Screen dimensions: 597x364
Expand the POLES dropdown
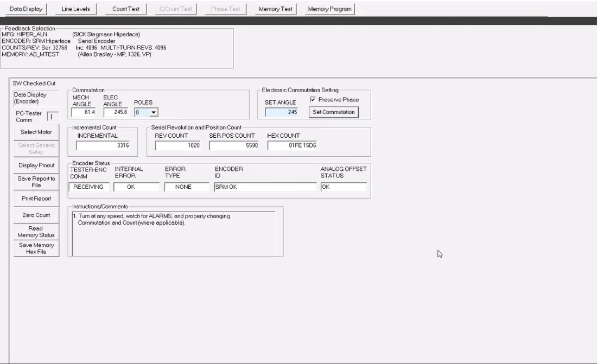tap(154, 112)
